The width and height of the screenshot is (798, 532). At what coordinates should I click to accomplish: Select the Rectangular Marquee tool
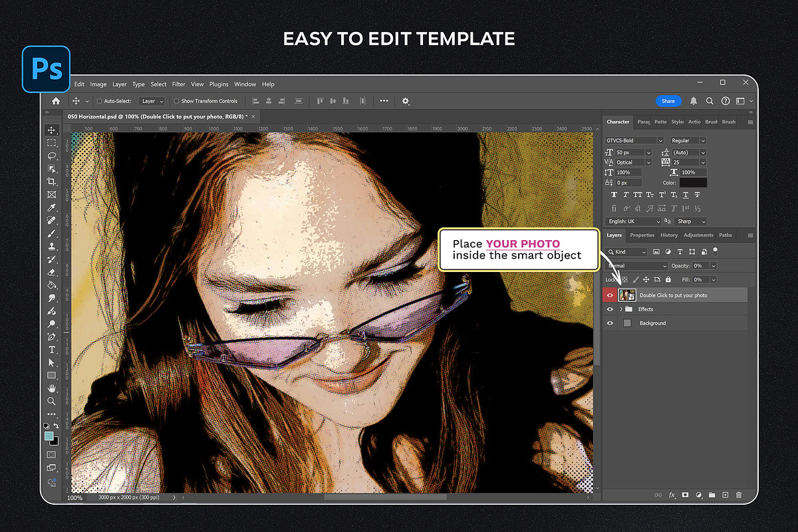52,143
